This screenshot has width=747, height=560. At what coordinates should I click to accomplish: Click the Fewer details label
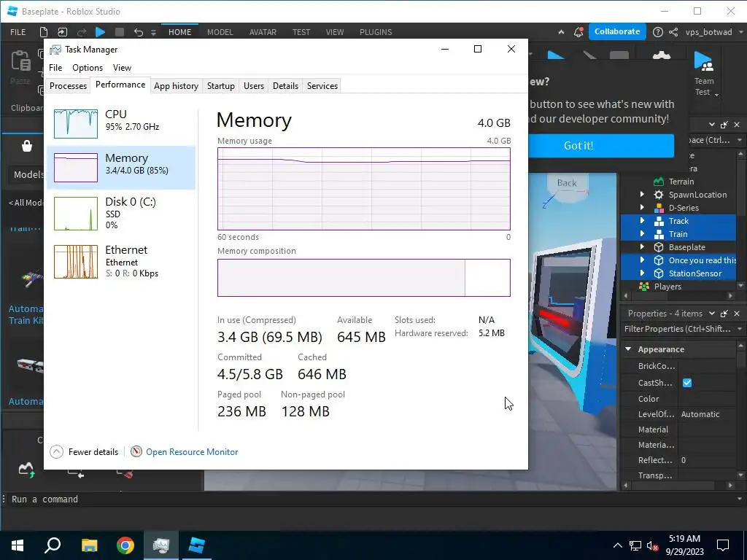(93, 452)
